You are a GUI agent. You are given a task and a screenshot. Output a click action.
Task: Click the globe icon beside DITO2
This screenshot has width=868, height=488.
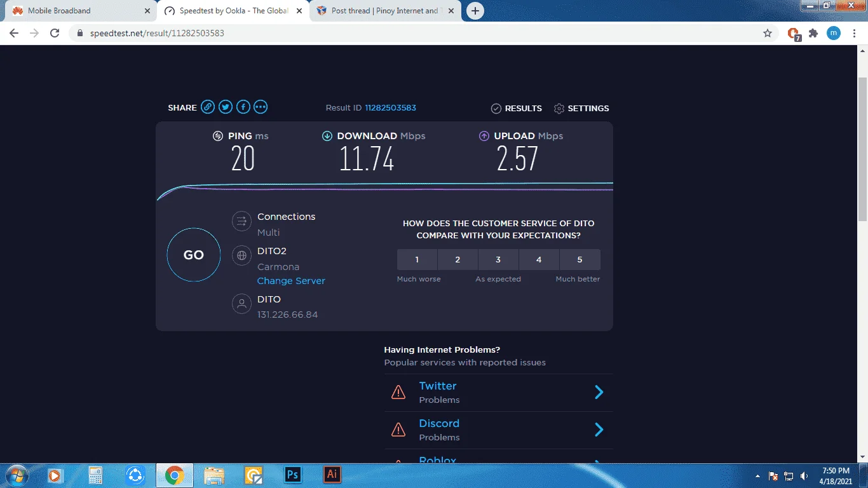coord(241,255)
